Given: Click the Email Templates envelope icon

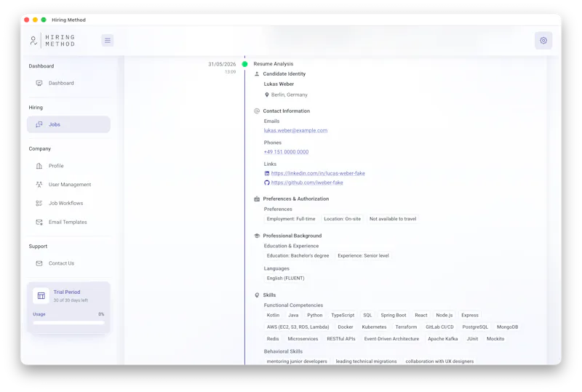Looking at the screenshot, I should pos(39,222).
